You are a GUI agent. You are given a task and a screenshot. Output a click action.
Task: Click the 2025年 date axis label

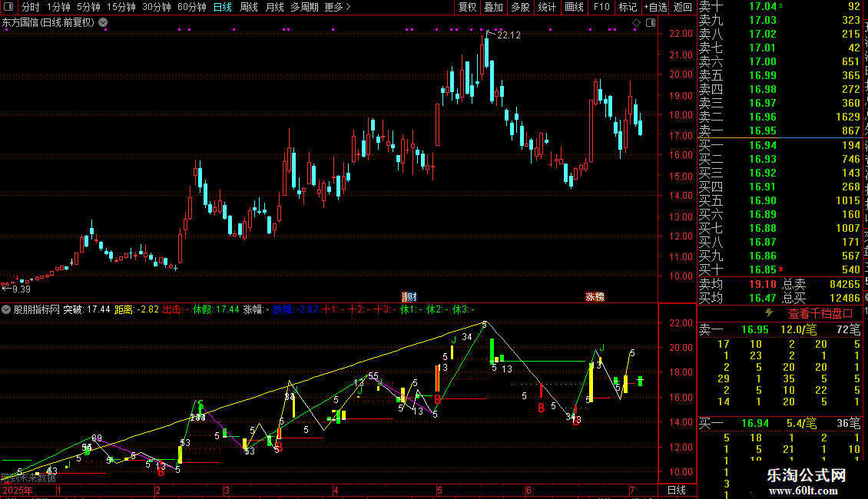pos(17,490)
